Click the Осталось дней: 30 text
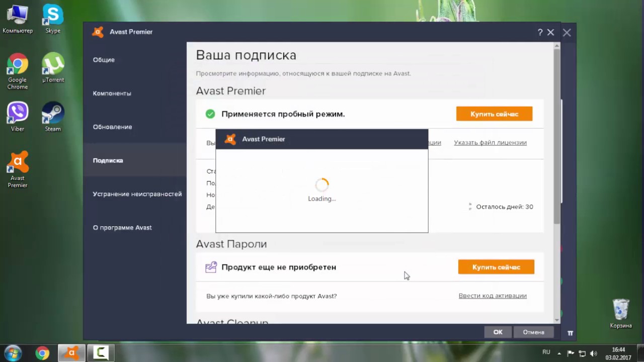This screenshot has height=362, width=644. click(505, 207)
